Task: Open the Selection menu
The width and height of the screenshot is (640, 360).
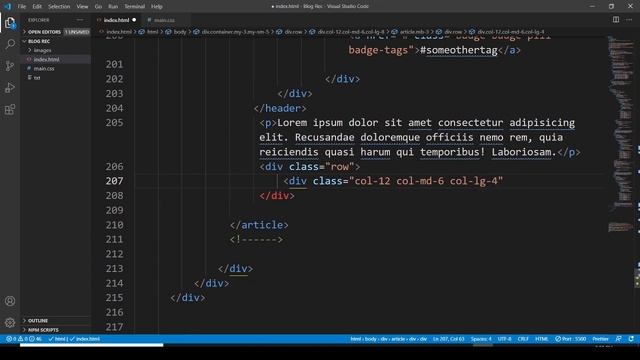Action: (59, 7)
